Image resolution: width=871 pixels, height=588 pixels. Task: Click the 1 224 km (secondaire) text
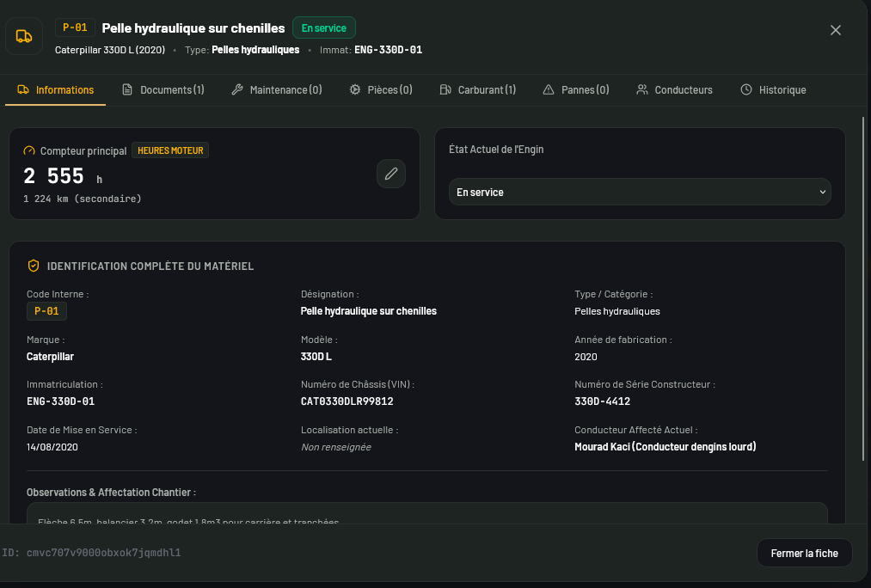pyautogui.click(x=83, y=199)
